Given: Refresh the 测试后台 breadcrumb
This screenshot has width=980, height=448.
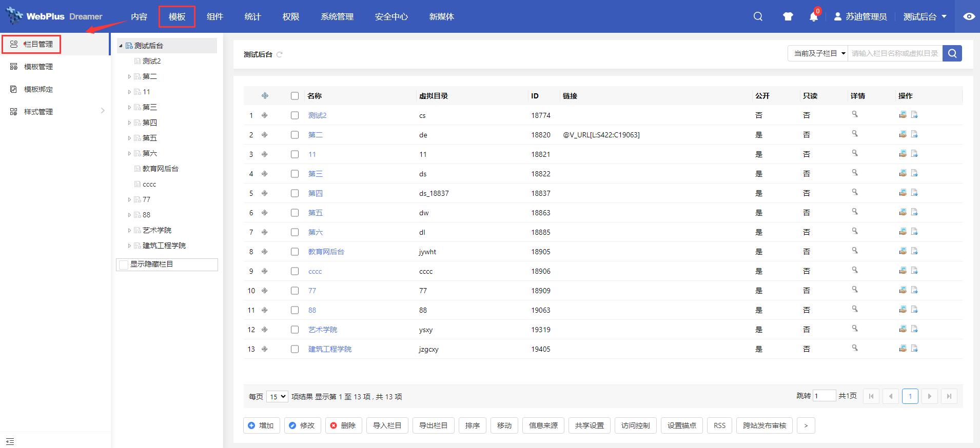Looking at the screenshot, I should tap(280, 54).
